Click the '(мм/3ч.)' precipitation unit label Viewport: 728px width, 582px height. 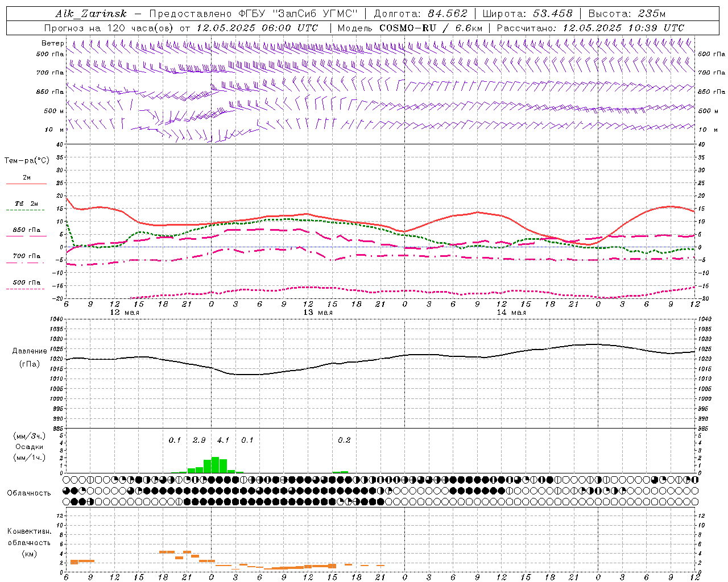coord(30,436)
